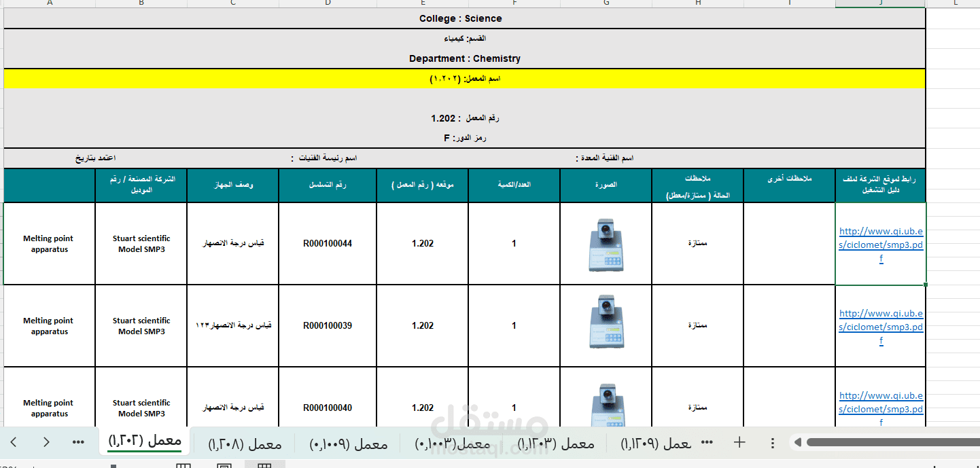The image size is (980, 468).
Task: Select 'Stuart scientific Model SMP3' in R000100039 row
Action: coord(141,325)
